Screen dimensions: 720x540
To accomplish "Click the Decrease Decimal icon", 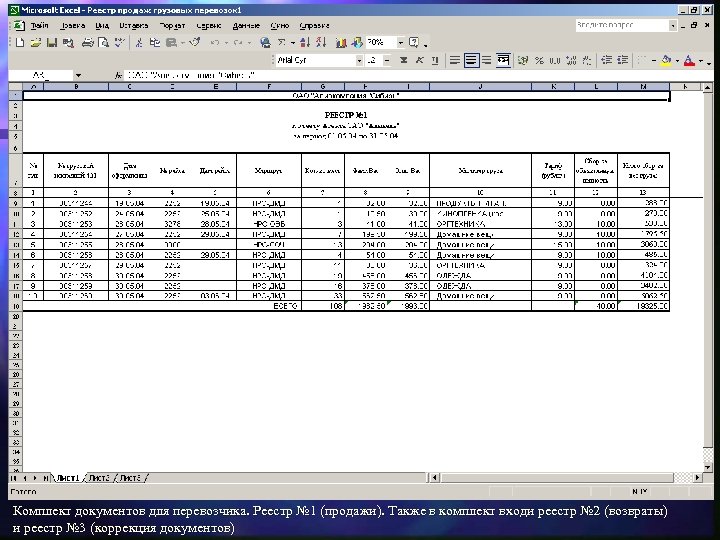I will pos(587,60).
